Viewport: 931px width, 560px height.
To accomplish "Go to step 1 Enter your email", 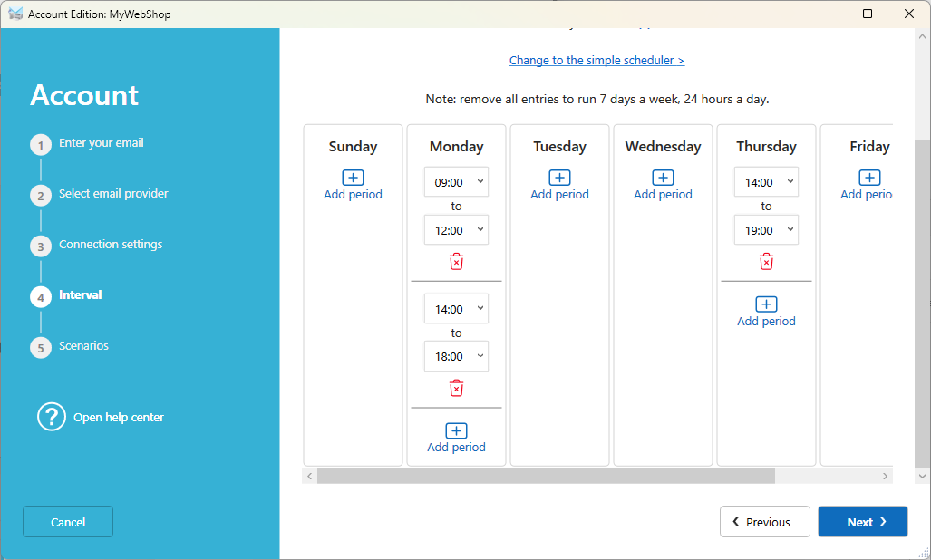I will coord(87,143).
